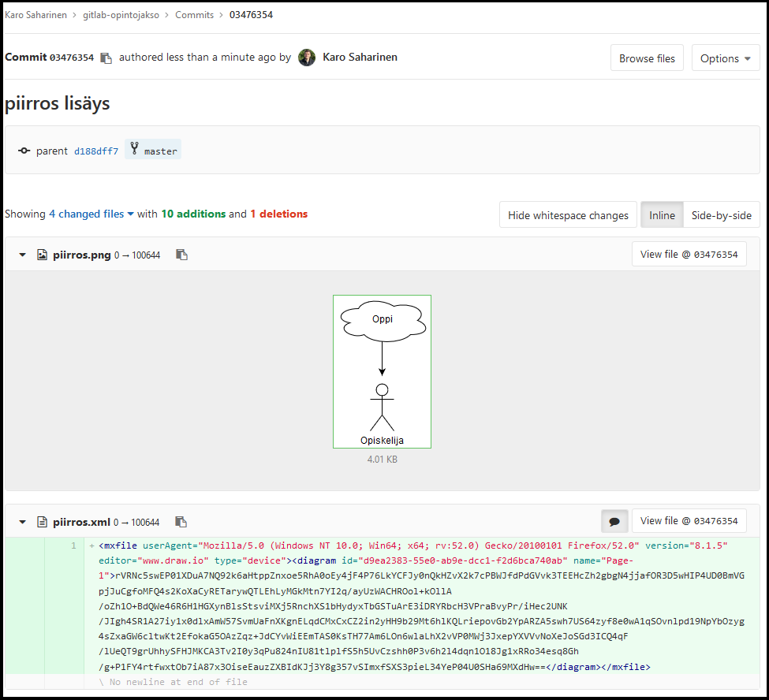Expand the 4 changed files list
Viewport: 769px width, 700px height.
point(91,214)
